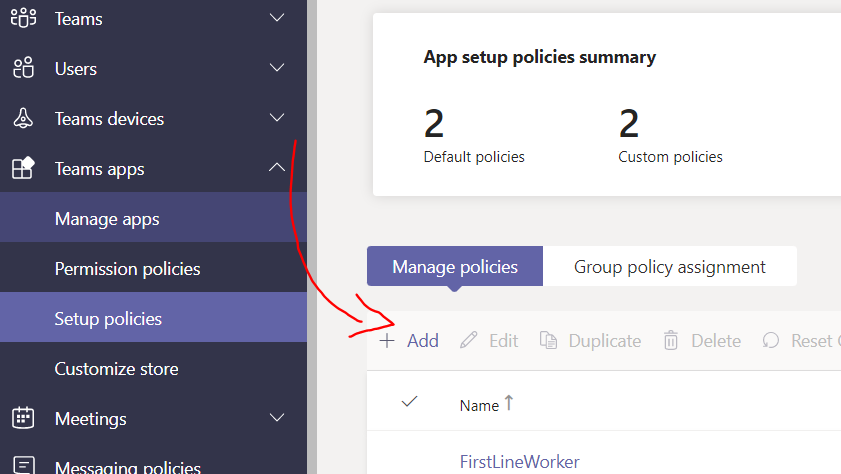Click the Duplicate pages icon
Viewport: 841px width, 474px height.
tap(548, 340)
